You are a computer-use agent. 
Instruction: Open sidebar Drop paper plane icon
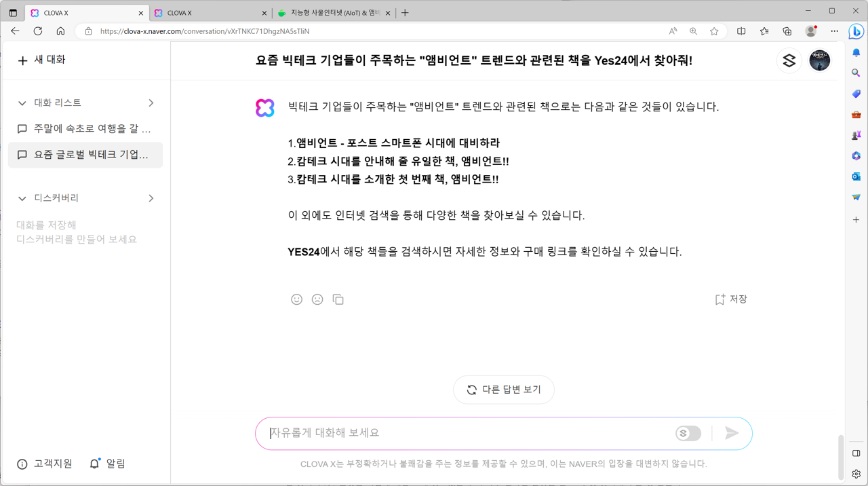(856, 197)
